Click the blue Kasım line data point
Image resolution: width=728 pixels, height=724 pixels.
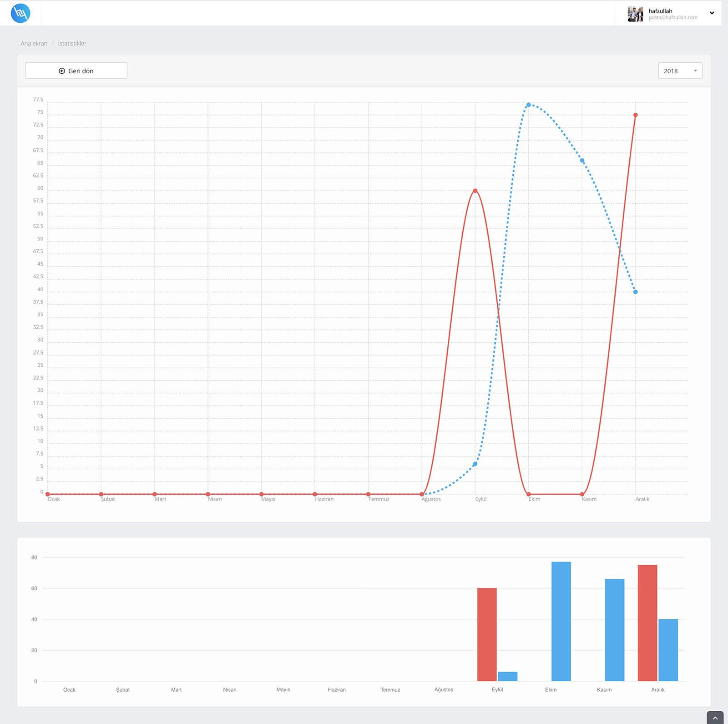[582, 161]
